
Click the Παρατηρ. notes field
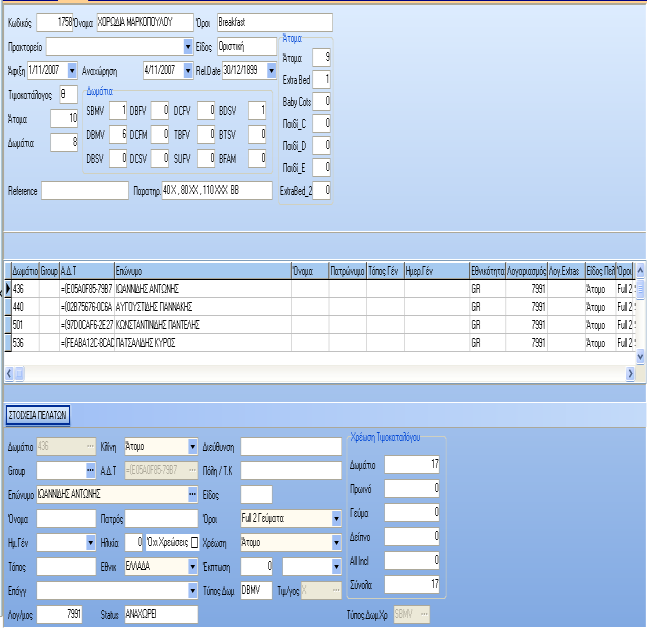[217, 191]
